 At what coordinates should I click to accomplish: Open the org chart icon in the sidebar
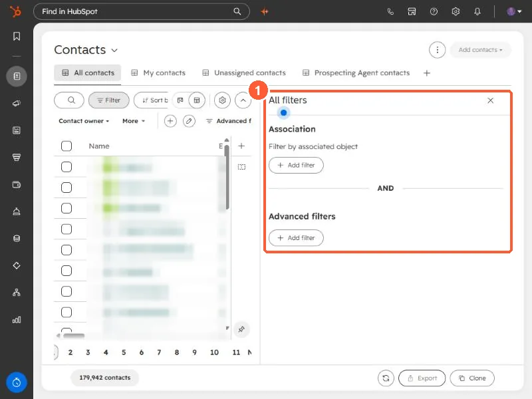coord(17,293)
